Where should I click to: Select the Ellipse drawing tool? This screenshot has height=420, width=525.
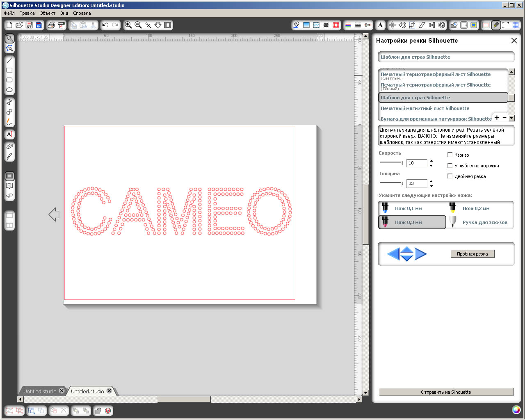[9, 90]
